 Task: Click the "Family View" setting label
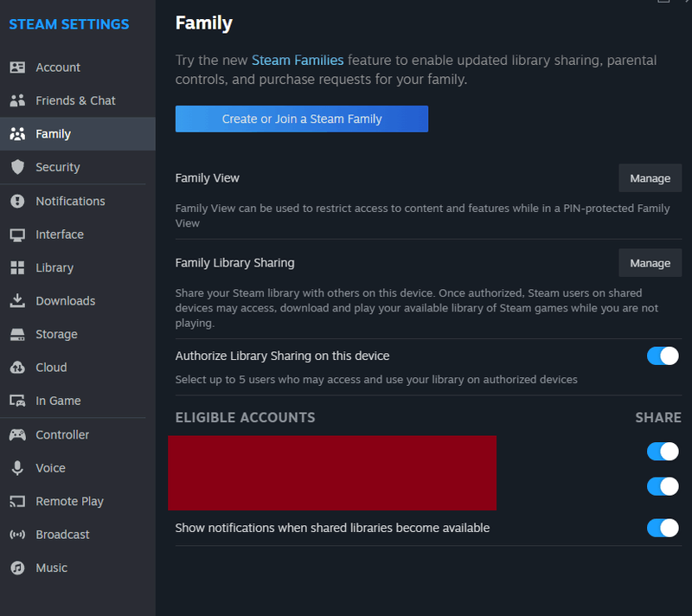[208, 178]
